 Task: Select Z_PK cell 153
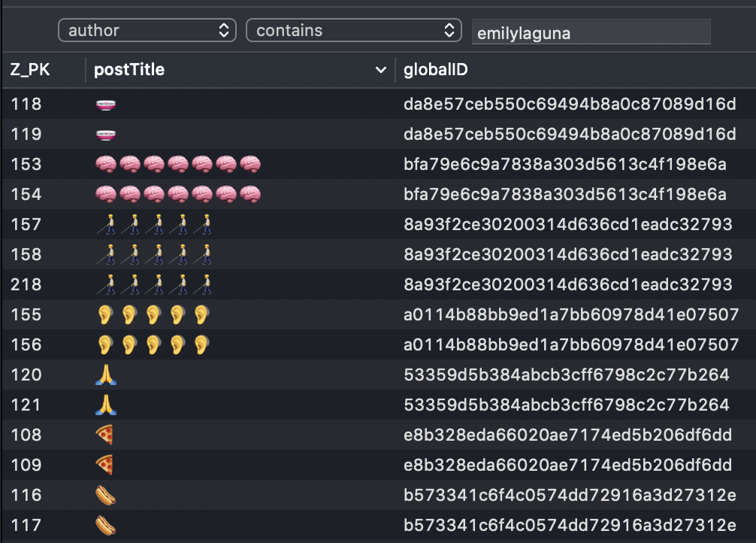click(x=26, y=164)
